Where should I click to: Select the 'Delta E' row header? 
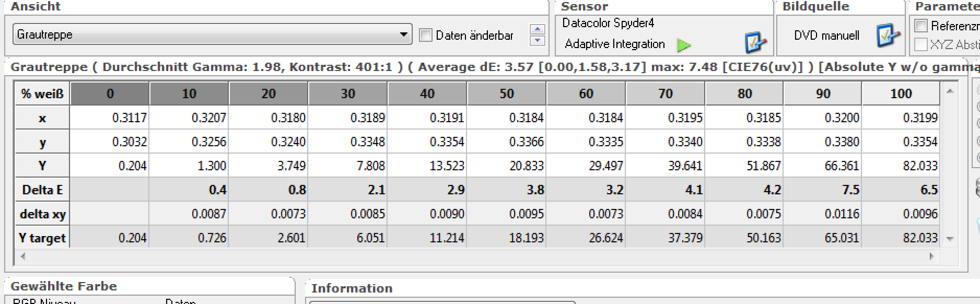42,190
